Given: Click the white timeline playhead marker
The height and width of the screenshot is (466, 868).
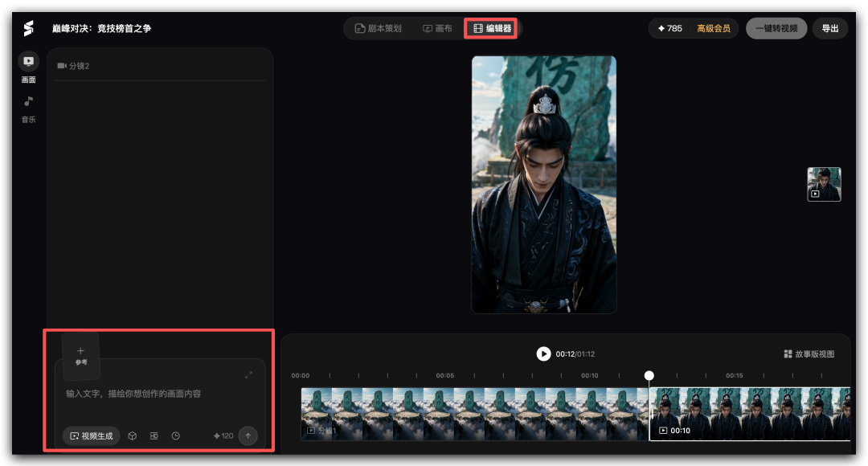Looking at the screenshot, I should pos(649,376).
